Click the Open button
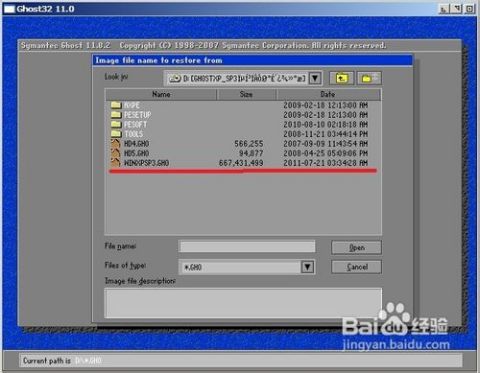The width and height of the screenshot is (480, 373). point(356,248)
